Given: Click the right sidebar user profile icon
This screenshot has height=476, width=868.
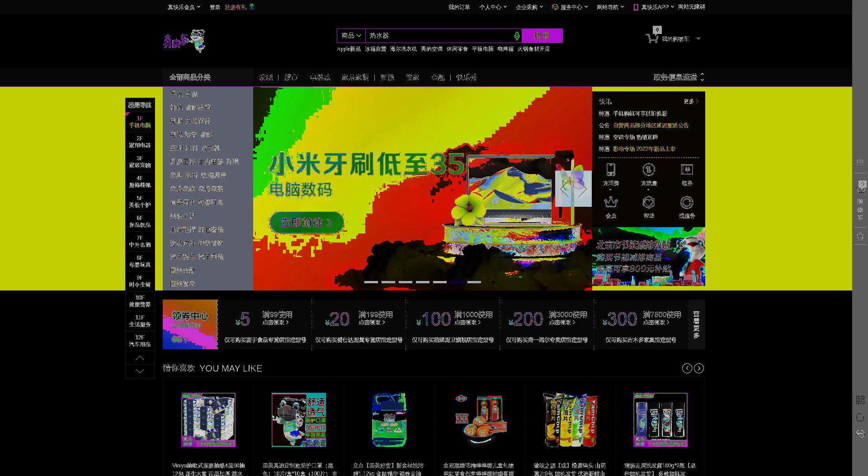Looking at the screenshot, I should 860,163.
